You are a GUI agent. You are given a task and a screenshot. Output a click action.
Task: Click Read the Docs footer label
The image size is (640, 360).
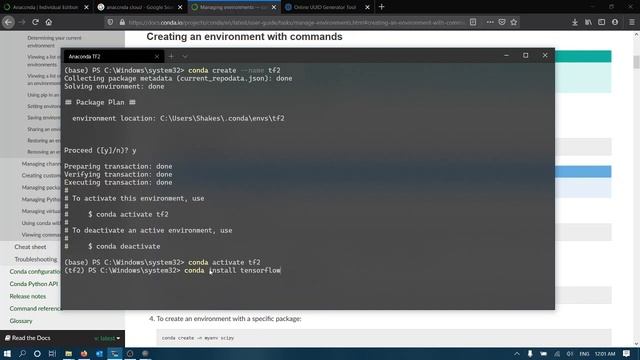pos(28,338)
